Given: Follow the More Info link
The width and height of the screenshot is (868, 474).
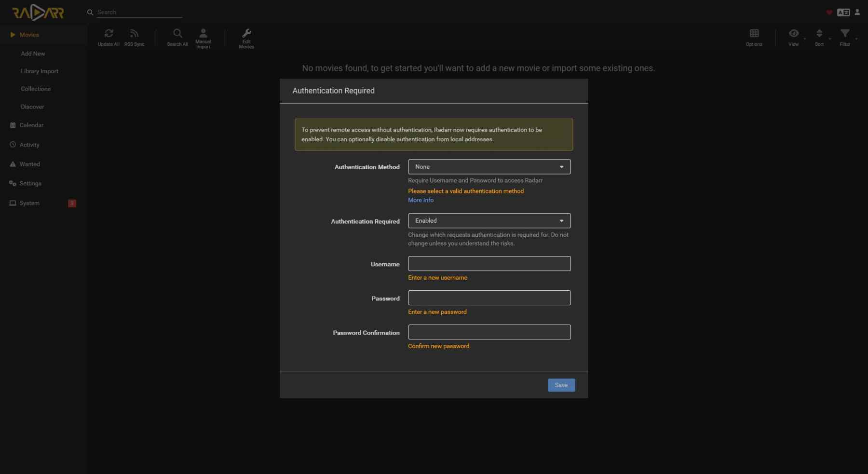Looking at the screenshot, I should click(x=420, y=200).
